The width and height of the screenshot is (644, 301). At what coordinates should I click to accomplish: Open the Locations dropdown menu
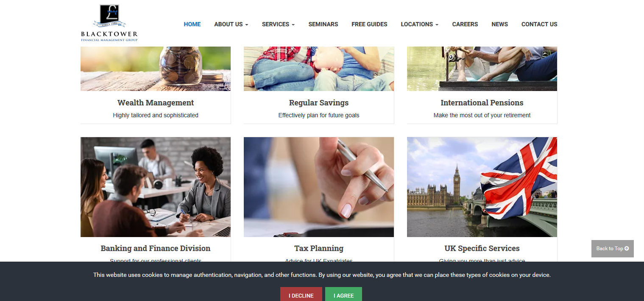pyautogui.click(x=420, y=24)
